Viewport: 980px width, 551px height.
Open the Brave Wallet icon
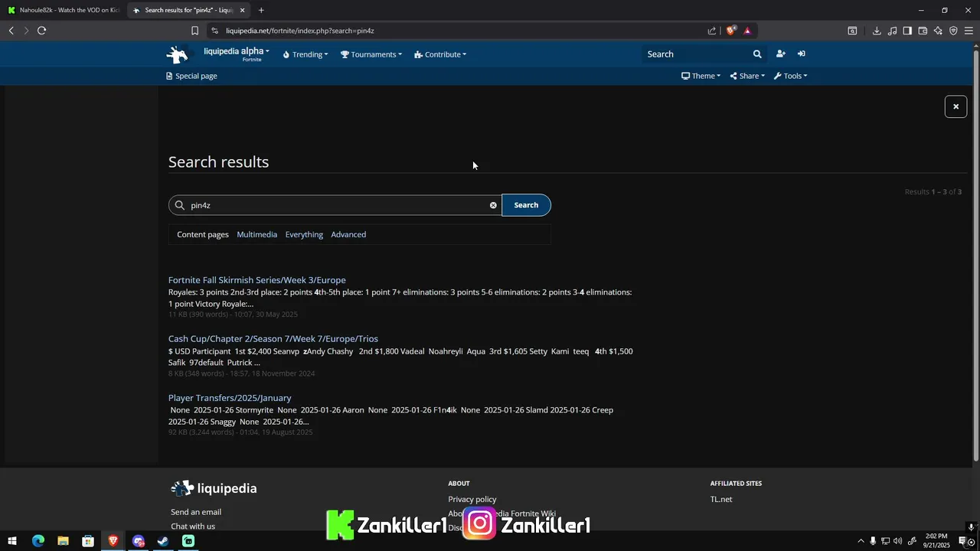[x=923, y=31]
